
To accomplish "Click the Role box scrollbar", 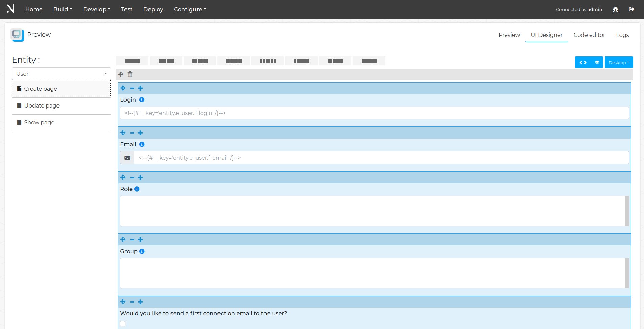I will (627, 211).
